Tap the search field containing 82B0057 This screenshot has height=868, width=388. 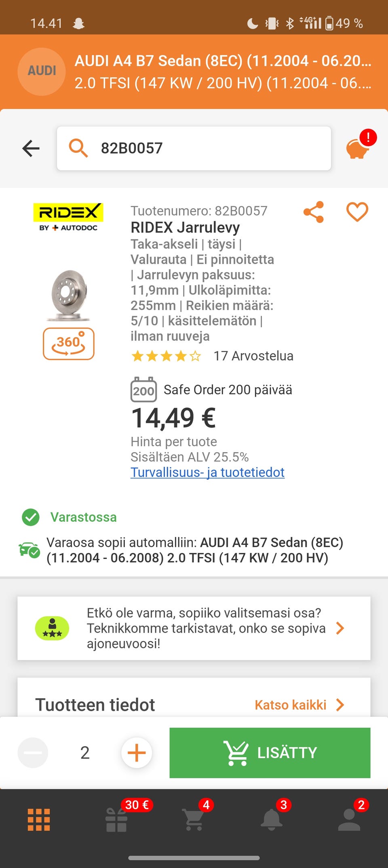point(194,148)
